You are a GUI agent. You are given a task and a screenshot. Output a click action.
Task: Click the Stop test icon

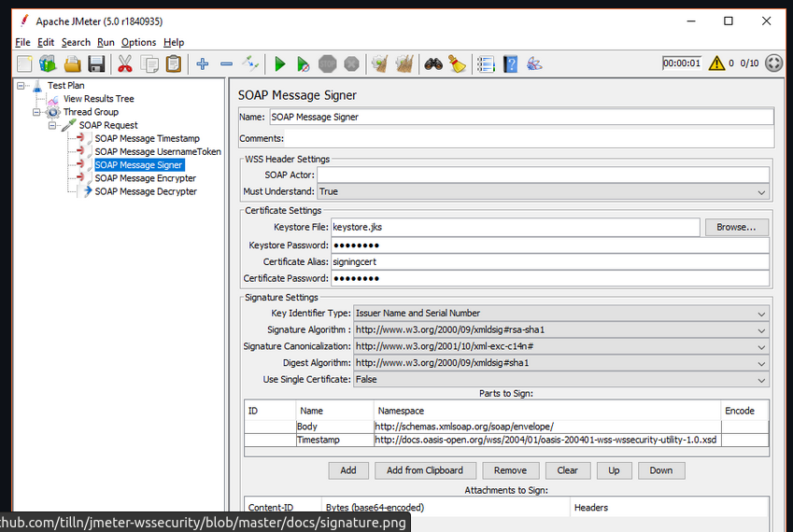(x=328, y=64)
